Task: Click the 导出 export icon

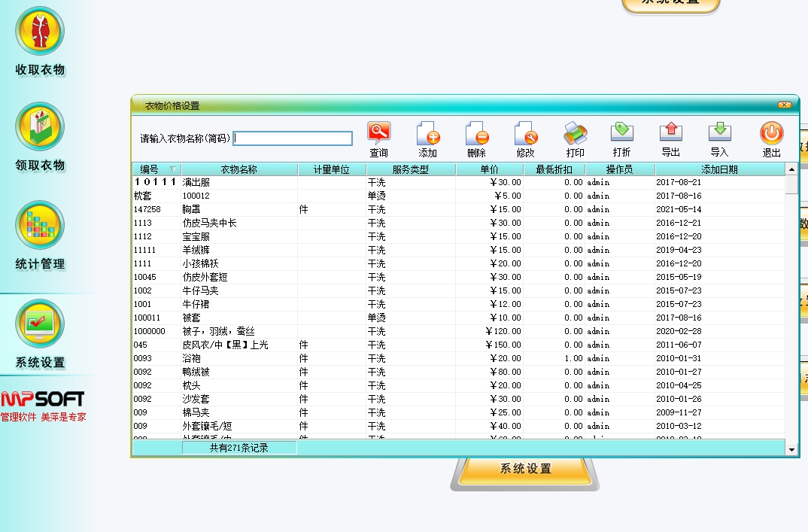Action: pyautogui.click(x=670, y=134)
